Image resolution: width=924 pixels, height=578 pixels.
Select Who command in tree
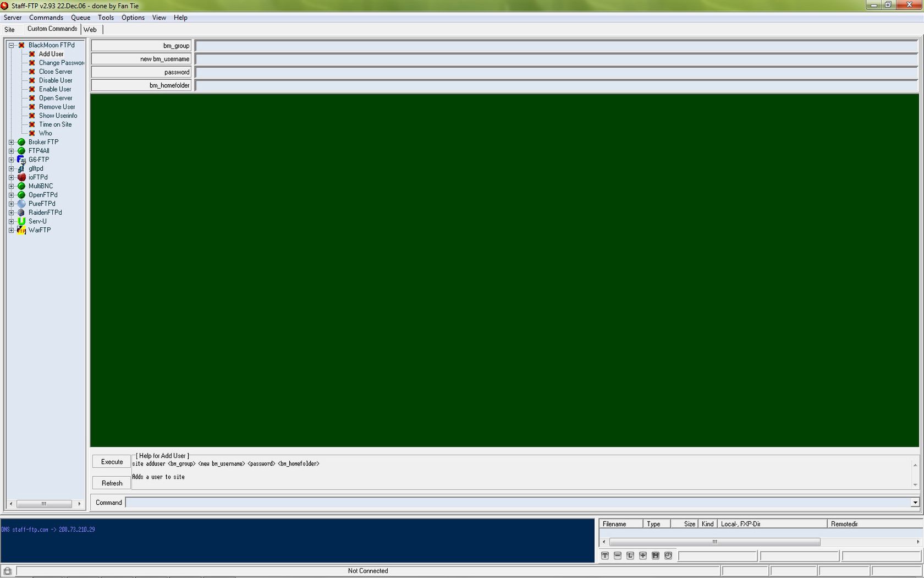[46, 133]
